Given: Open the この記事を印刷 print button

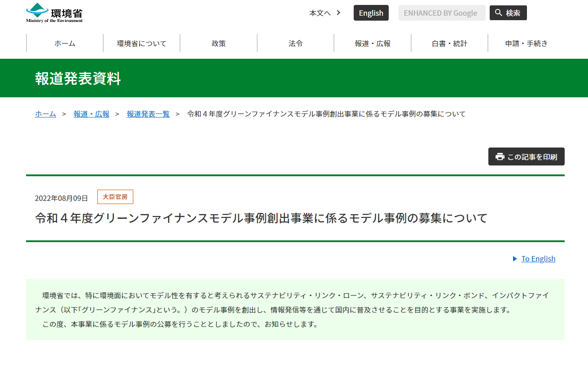Looking at the screenshot, I should 526,156.
